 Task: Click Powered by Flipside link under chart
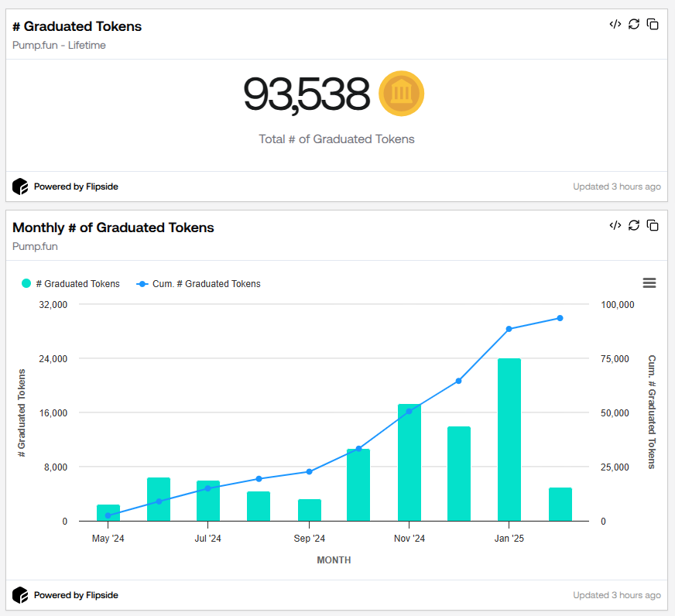click(76, 596)
